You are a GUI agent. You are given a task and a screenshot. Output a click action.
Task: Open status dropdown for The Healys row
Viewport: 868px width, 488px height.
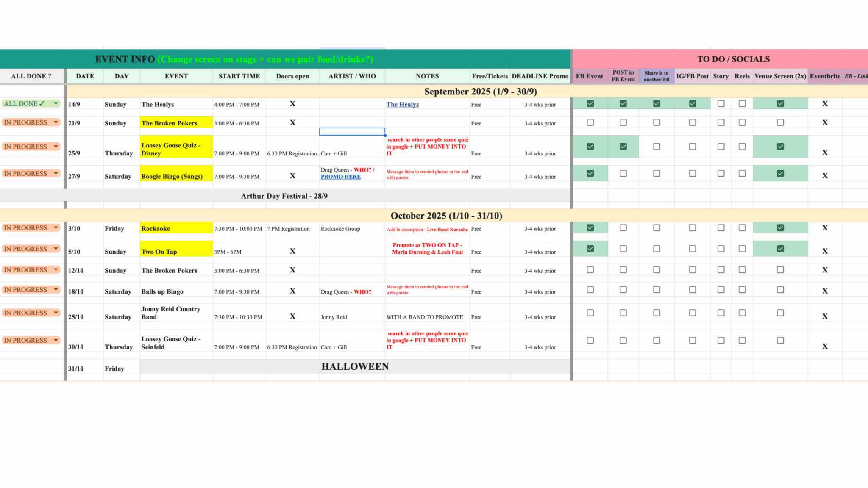56,103
